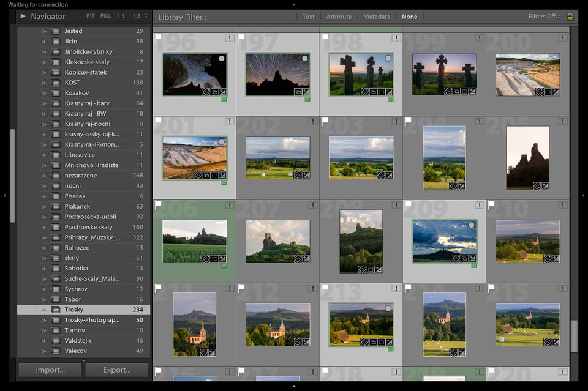Click the develop adjustments badge on photo 204
The height and width of the screenshot is (391, 588).
[462, 186]
